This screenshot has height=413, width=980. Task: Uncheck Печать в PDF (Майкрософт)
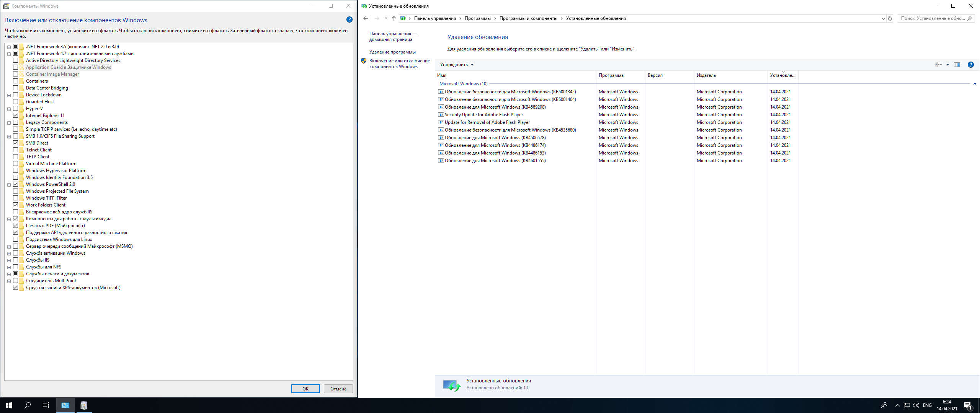(16, 226)
